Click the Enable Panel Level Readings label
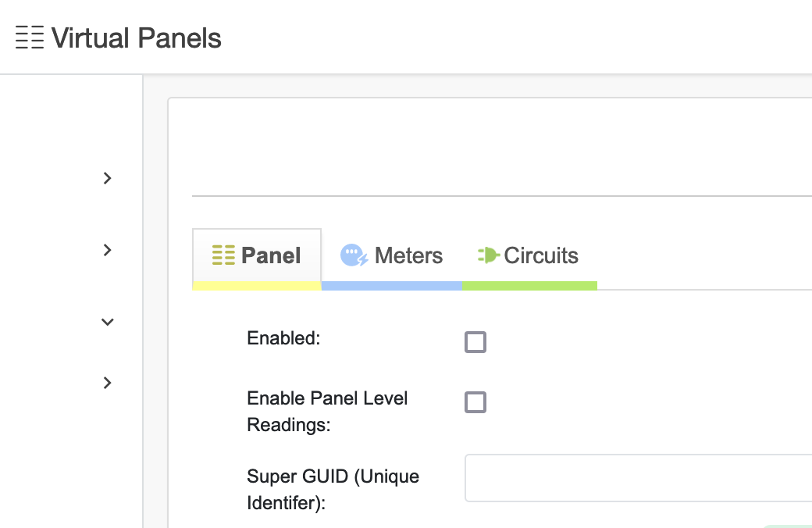 (327, 412)
